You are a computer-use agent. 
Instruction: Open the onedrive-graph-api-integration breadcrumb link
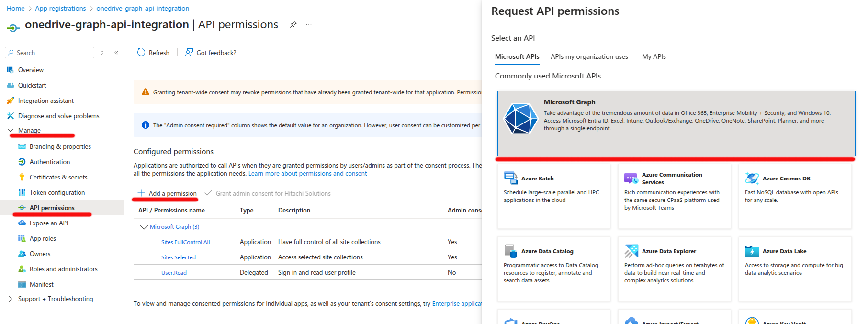pyautogui.click(x=143, y=8)
